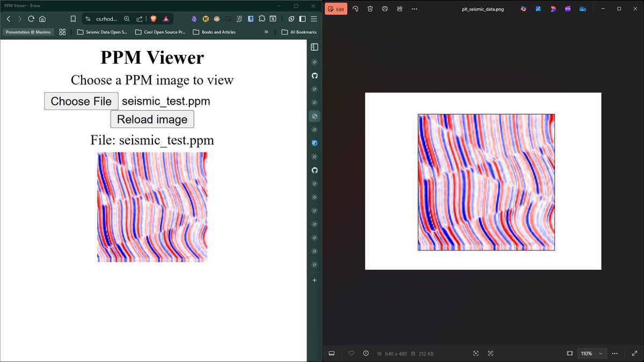Expand hidden bookmarks with the chevron
644x362 pixels.
pyautogui.click(x=267, y=32)
